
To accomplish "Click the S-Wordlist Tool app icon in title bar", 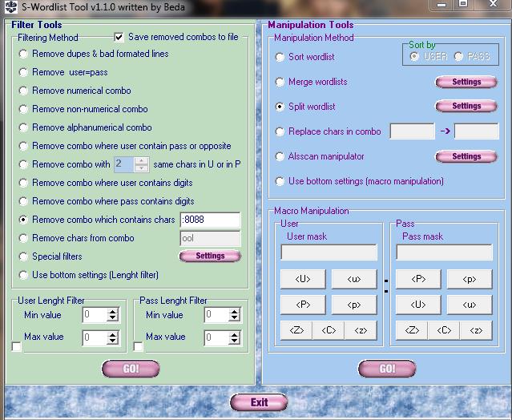I will 10,7.
